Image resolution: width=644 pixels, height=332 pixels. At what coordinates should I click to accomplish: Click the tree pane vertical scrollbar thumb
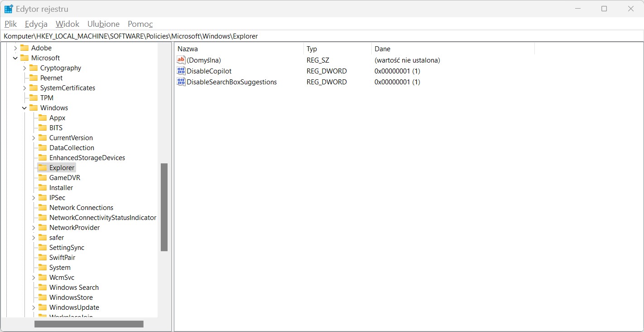point(164,207)
